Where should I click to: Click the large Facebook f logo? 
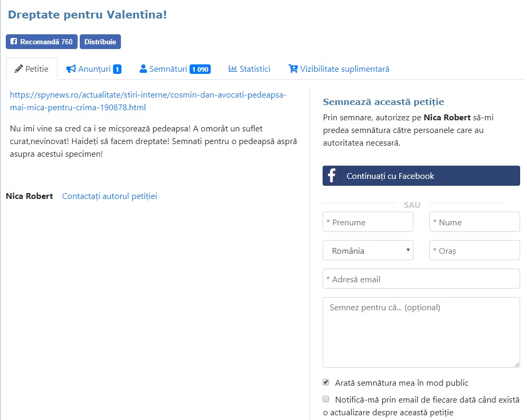coord(332,176)
